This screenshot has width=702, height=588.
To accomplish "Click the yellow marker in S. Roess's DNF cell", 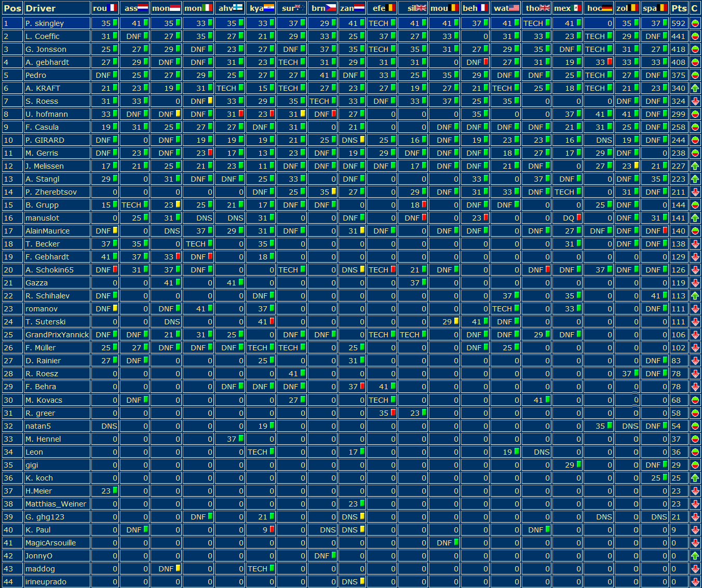I will [x=210, y=101].
